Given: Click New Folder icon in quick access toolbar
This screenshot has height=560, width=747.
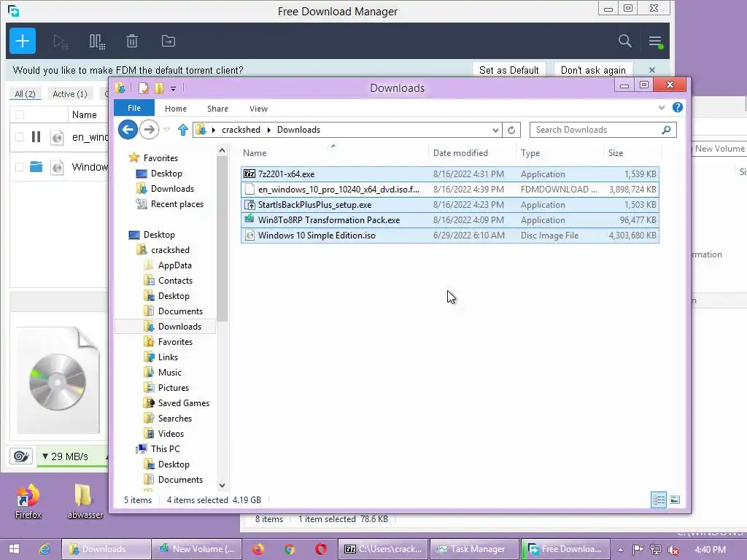Looking at the screenshot, I should (159, 88).
